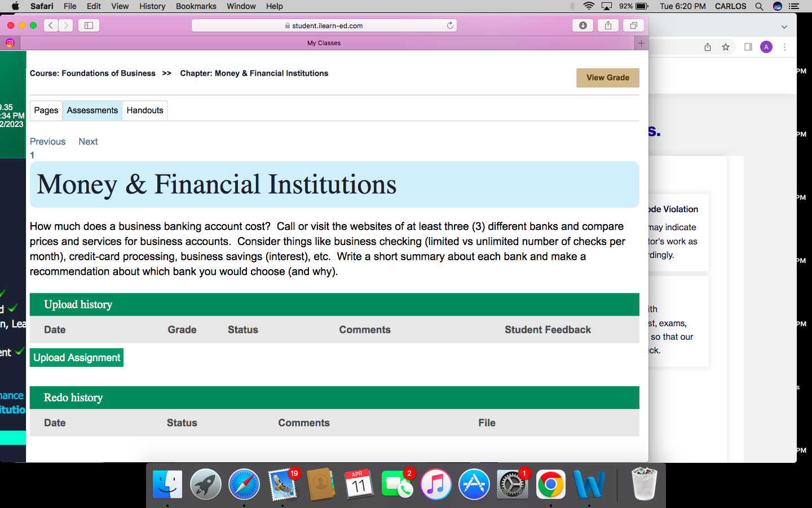Open Notification Center list icon
Image resolution: width=812 pixels, height=508 pixels.
click(794, 6)
